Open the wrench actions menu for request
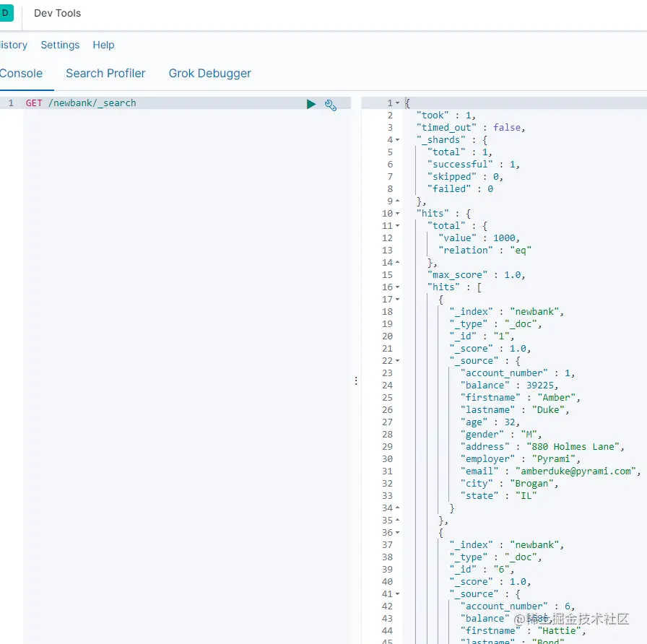Viewport: 647px width, 644px height. (x=331, y=105)
